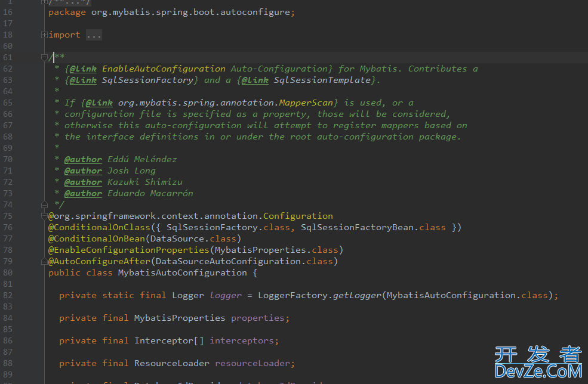Collapse annotations fold at line 75

point(44,216)
